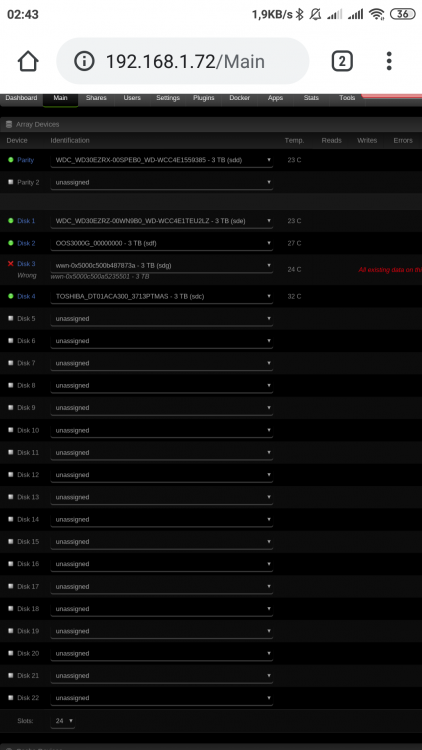Image resolution: width=422 pixels, height=750 pixels.
Task: Select the Main tab
Action: [60, 98]
